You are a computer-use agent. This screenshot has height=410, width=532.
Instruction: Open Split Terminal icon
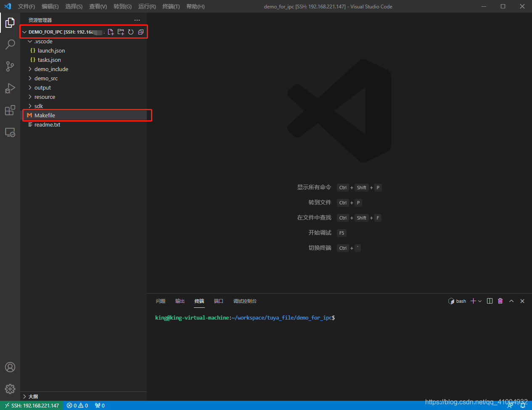pos(490,301)
